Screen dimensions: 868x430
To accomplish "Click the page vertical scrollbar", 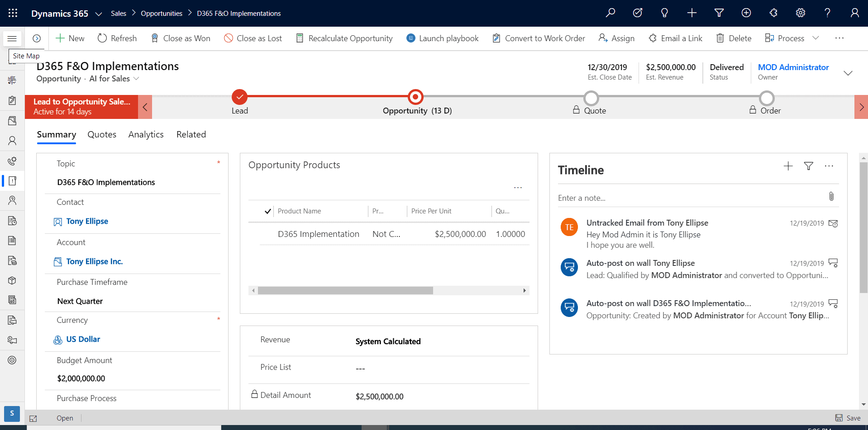I will tap(863, 227).
